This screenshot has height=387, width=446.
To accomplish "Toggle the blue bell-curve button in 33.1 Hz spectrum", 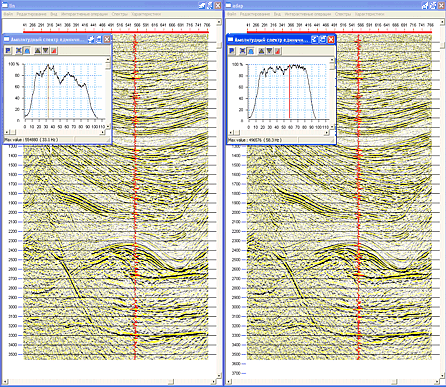I will coord(27,50).
